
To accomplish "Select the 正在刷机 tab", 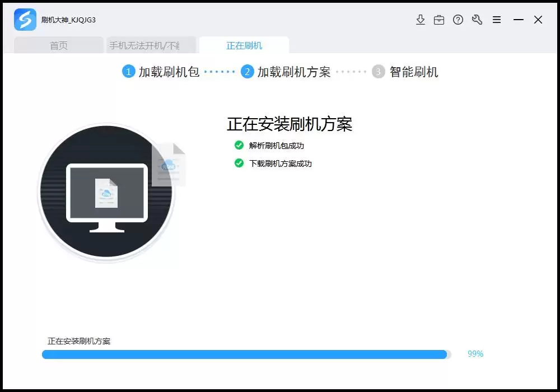I will click(244, 45).
